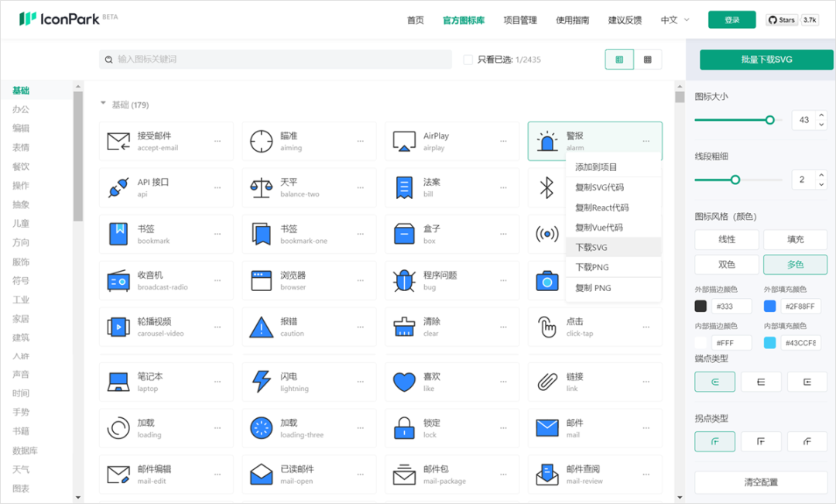Choose the click-tap hand icon
The image size is (836, 504).
(x=547, y=327)
